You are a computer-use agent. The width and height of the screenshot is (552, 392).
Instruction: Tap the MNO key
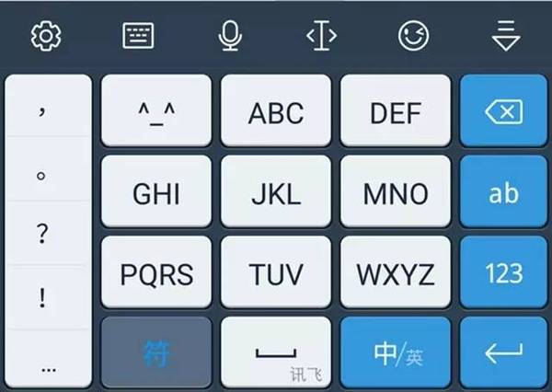click(396, 191)
